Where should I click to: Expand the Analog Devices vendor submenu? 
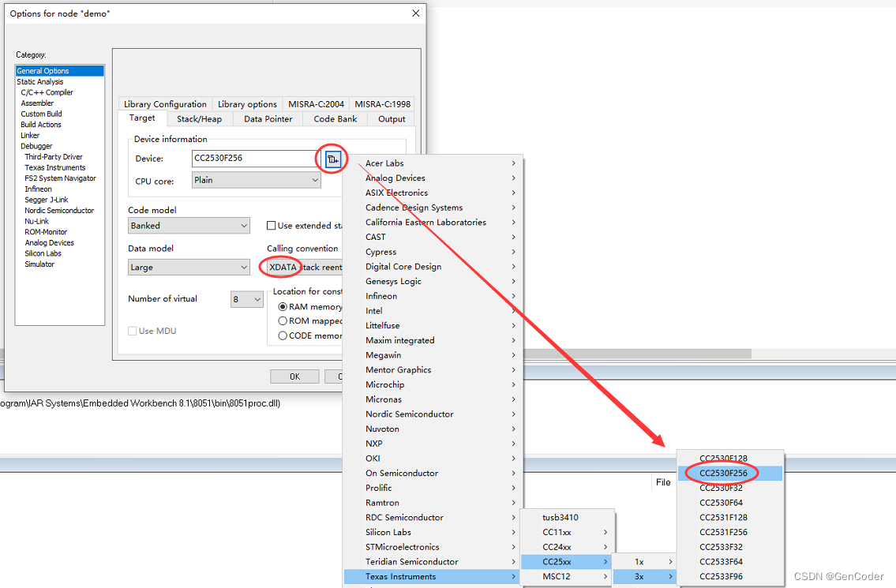pyautogui.click(x=433, y=178)
